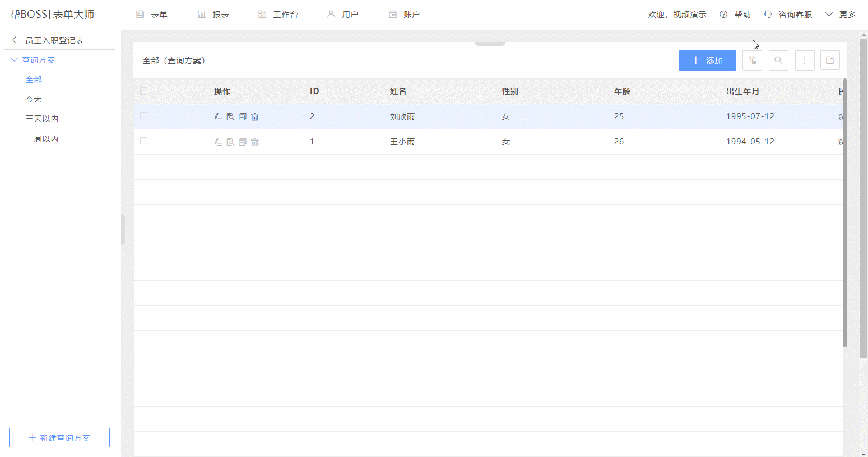Open the 工作台 menu in top navigation
This screenshot has width=868, height=457.
(x=278, y=15)
